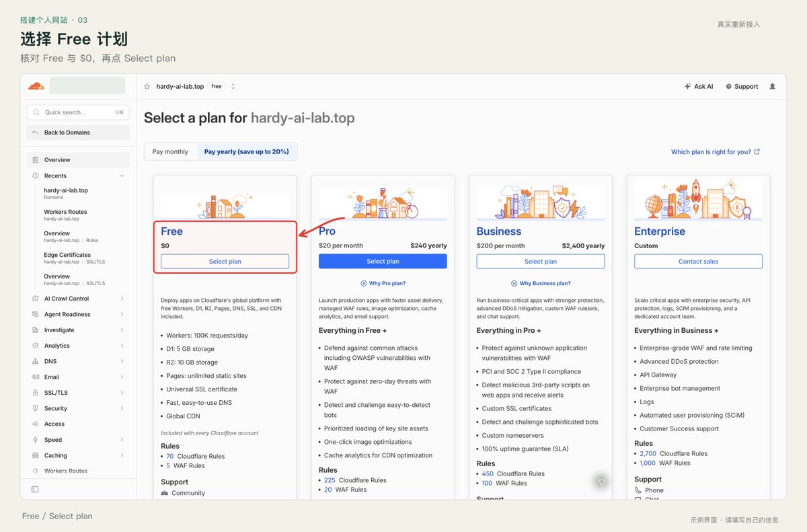Collapse sidebar using the panel icon

click(35, 489)
